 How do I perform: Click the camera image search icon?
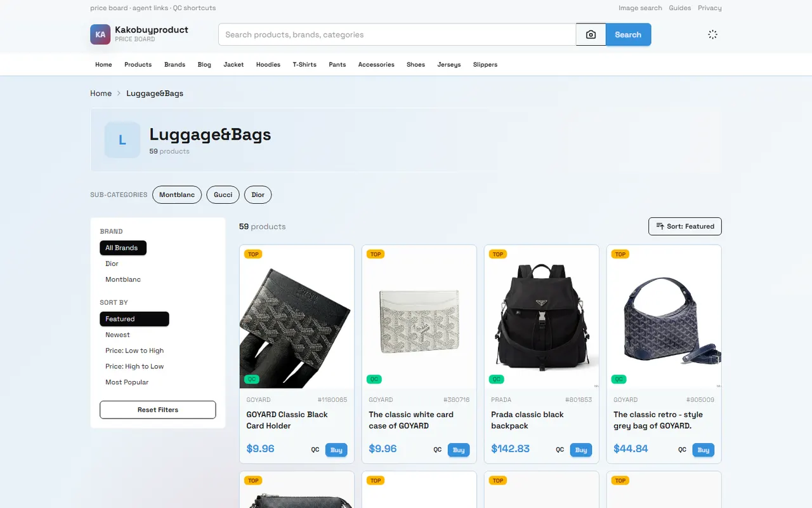click(591, 35)
